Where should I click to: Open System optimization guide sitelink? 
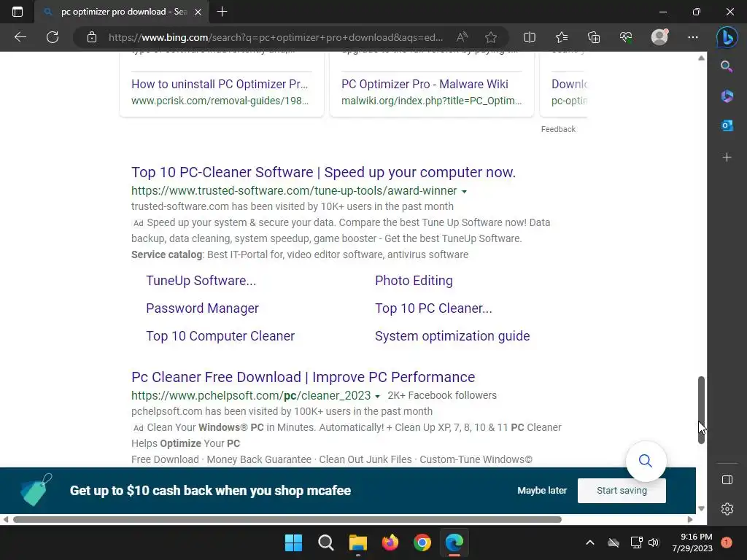point(452,335)
